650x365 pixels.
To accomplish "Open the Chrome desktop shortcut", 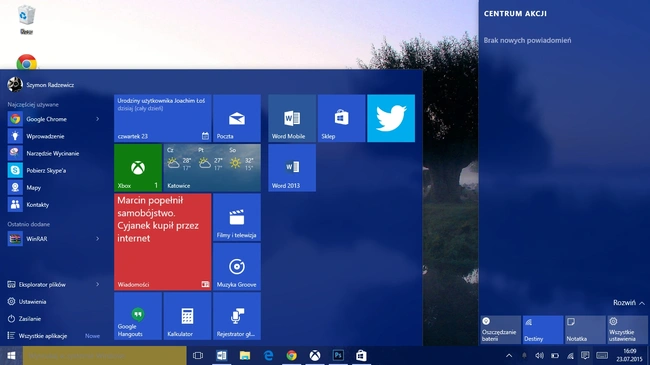I will click(27, 62).
